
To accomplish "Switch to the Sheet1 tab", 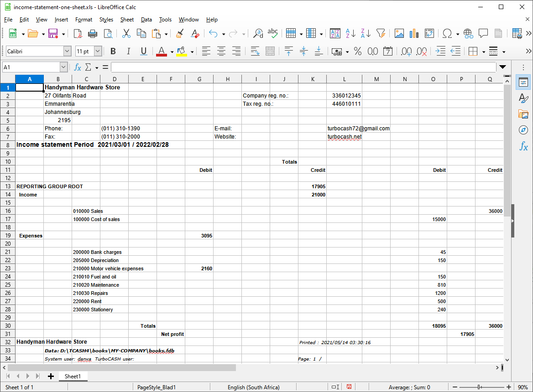I will tap(73, 377).
